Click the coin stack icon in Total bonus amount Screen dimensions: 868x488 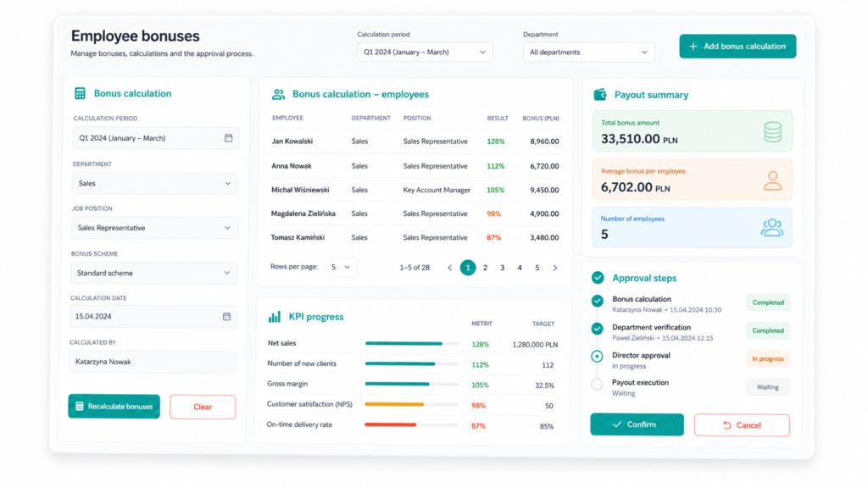click(773, 131)
